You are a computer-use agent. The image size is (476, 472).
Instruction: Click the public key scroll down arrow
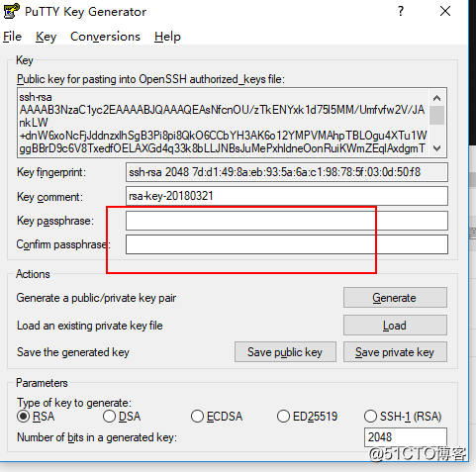click(437, 148)
